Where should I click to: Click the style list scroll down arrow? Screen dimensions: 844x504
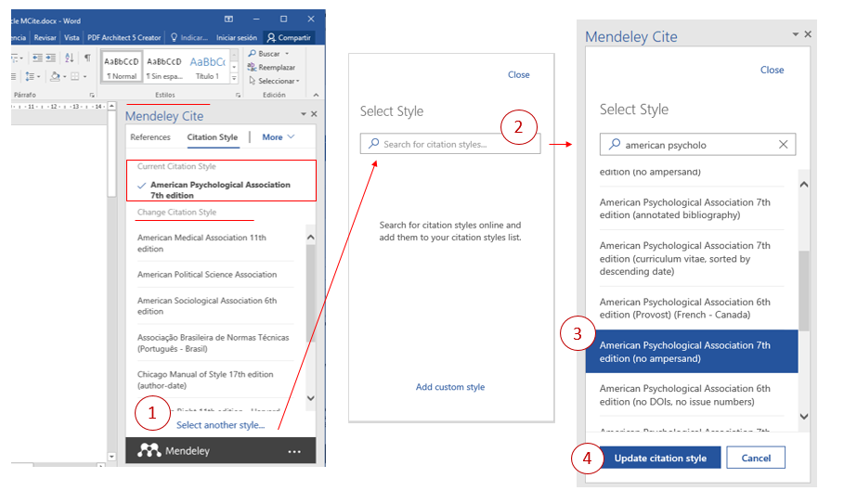[310, 398]
